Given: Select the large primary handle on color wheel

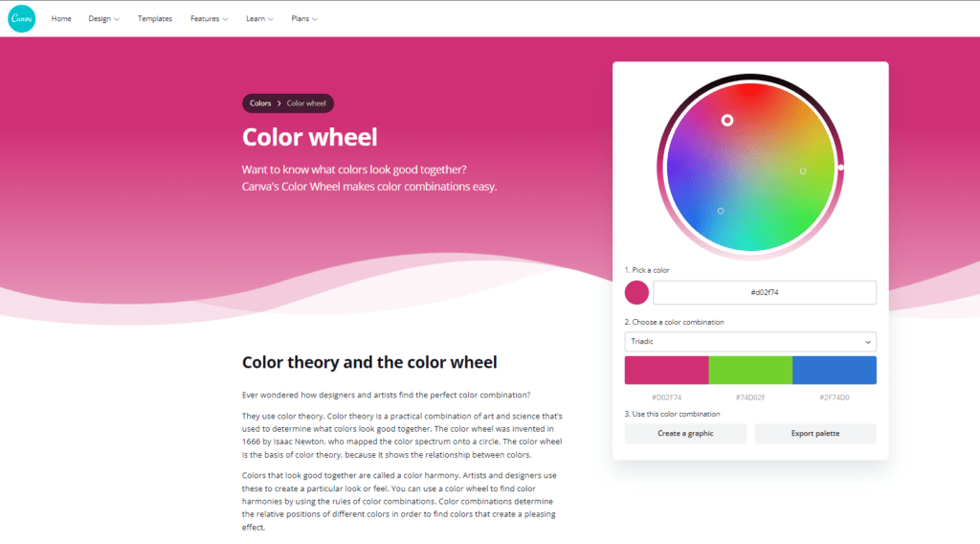Looking at the screenshot, I should pos(727,120).
